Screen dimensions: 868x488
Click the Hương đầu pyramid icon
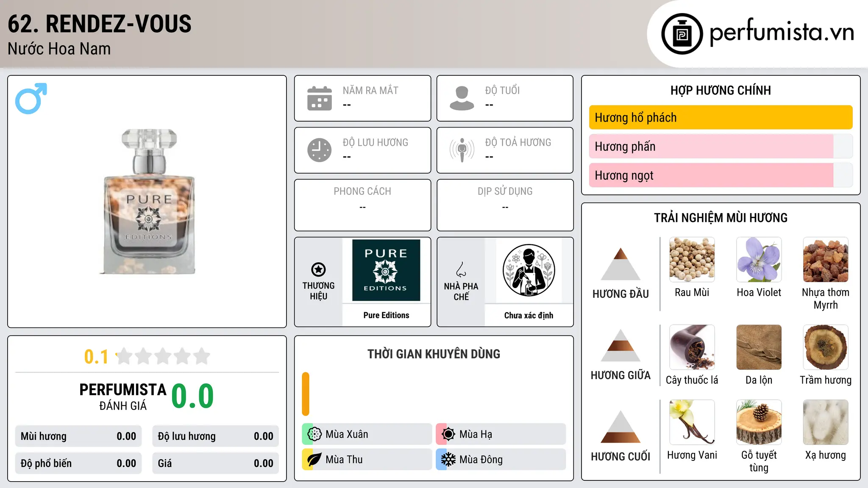[620, 264]
